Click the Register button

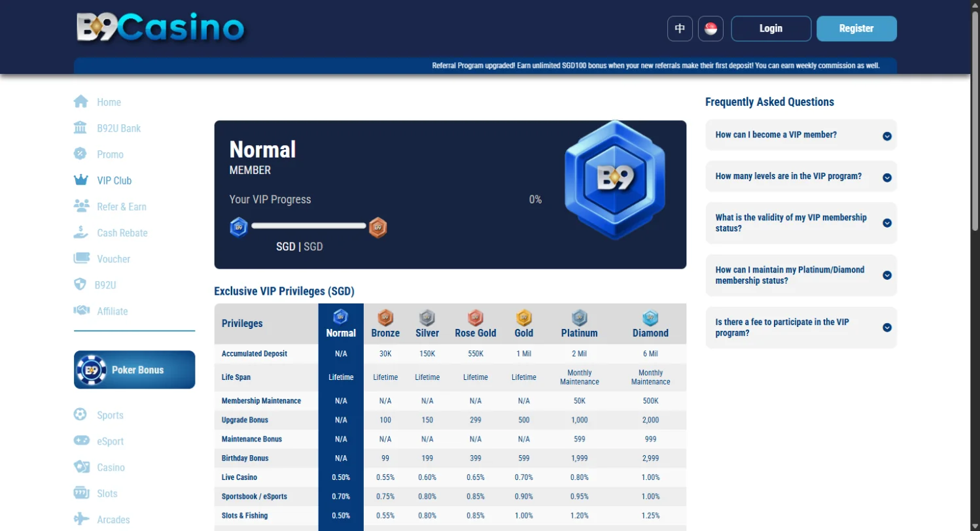pyautogui.click(x=856, y=29)
